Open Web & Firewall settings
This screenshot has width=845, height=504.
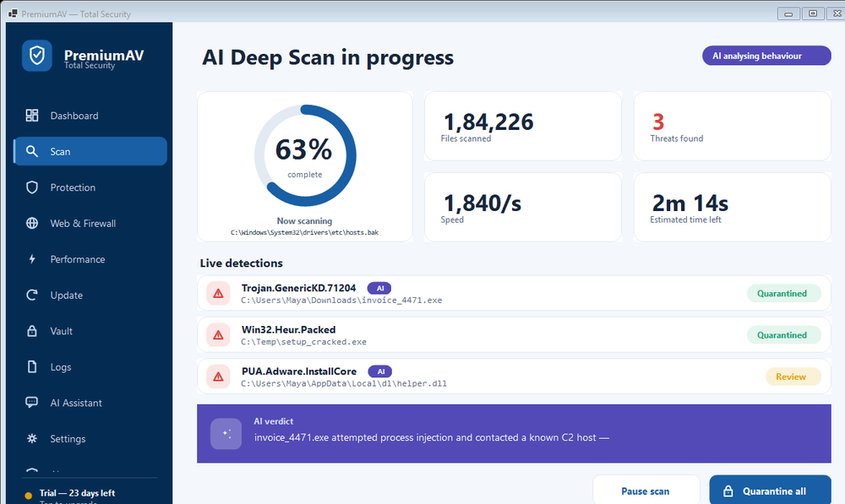[x=90, y=223]
